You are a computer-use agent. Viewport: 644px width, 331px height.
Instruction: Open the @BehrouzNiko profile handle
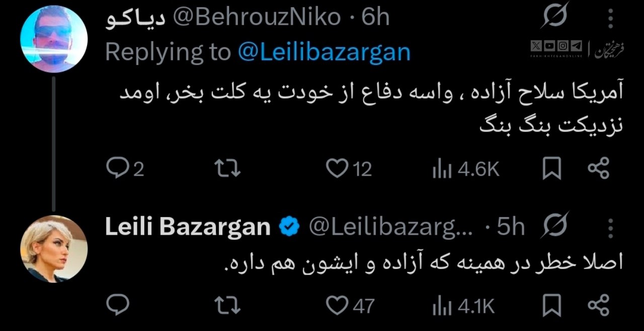(x=257, y=18)
